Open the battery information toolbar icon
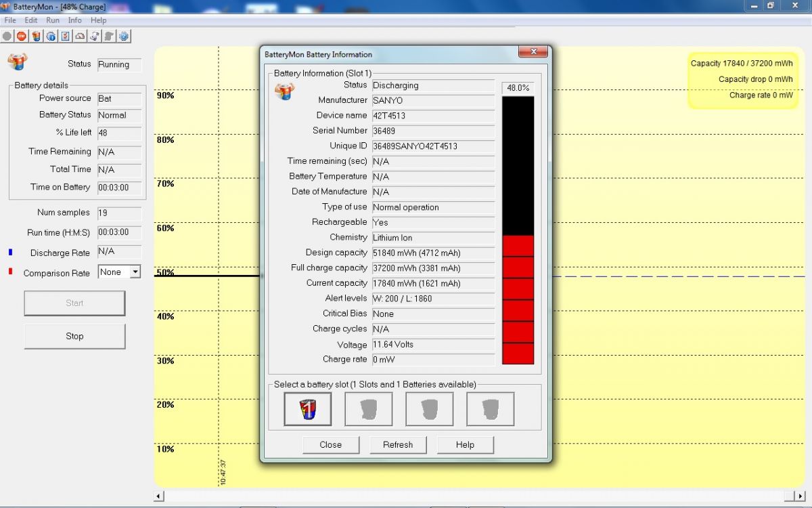The width and height of the screenshot is (812, 508). (36, 36)
